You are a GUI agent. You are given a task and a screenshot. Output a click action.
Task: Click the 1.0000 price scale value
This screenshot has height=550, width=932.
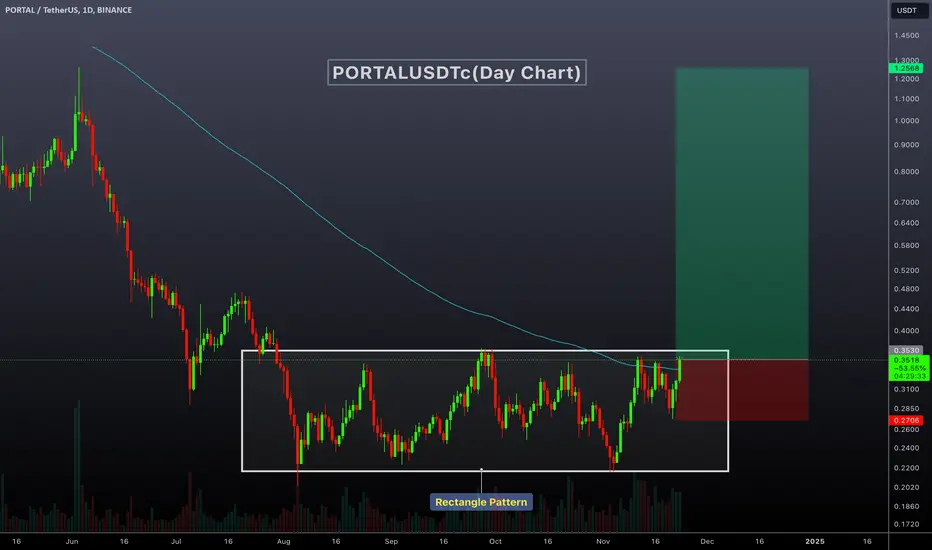(x=906, y=121)
